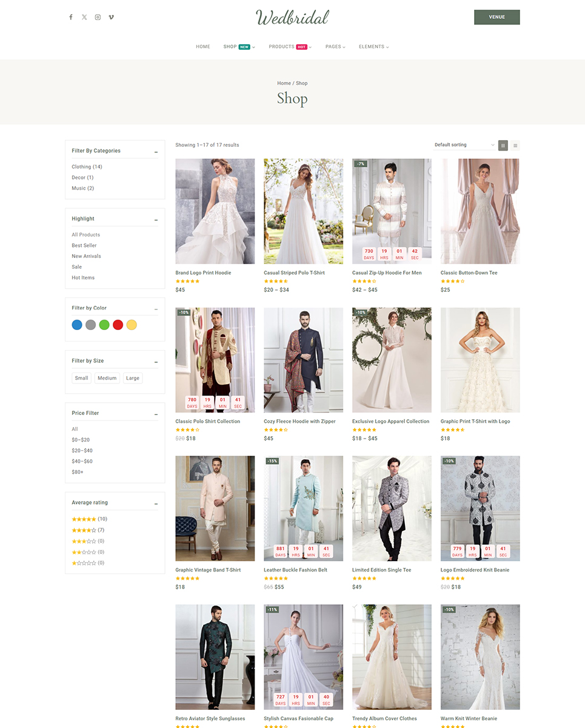Open the Default sorting dropdown
The width and height of the screenshot is (585, 728).
tap(464, 145)
